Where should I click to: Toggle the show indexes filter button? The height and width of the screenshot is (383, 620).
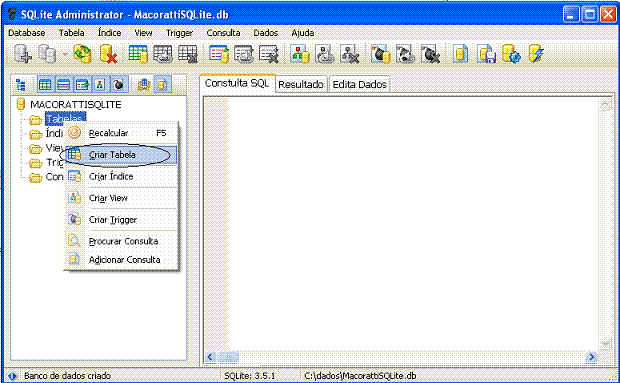82,85
